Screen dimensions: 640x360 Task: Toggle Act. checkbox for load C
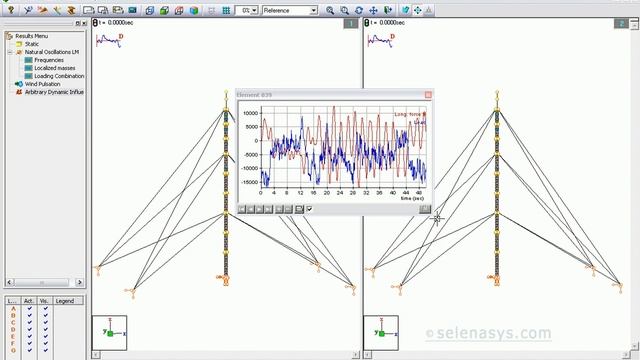29,322
